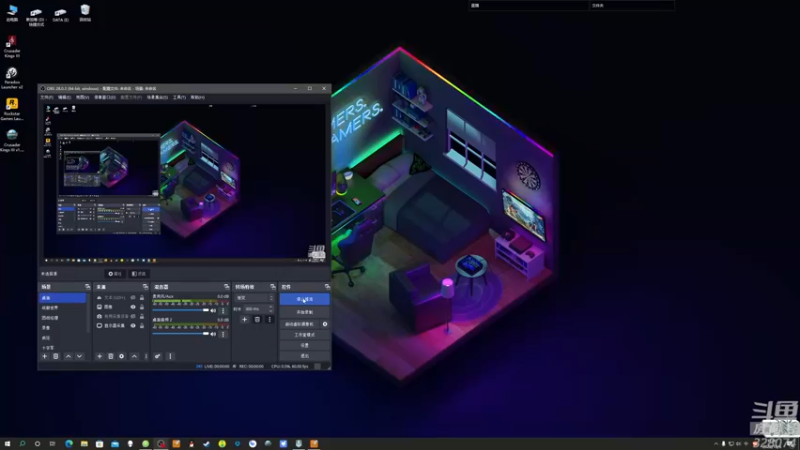Mute the Mic/Aux speaker icon
The height and width of the screenshot is (450, 800).
(213, 310)
